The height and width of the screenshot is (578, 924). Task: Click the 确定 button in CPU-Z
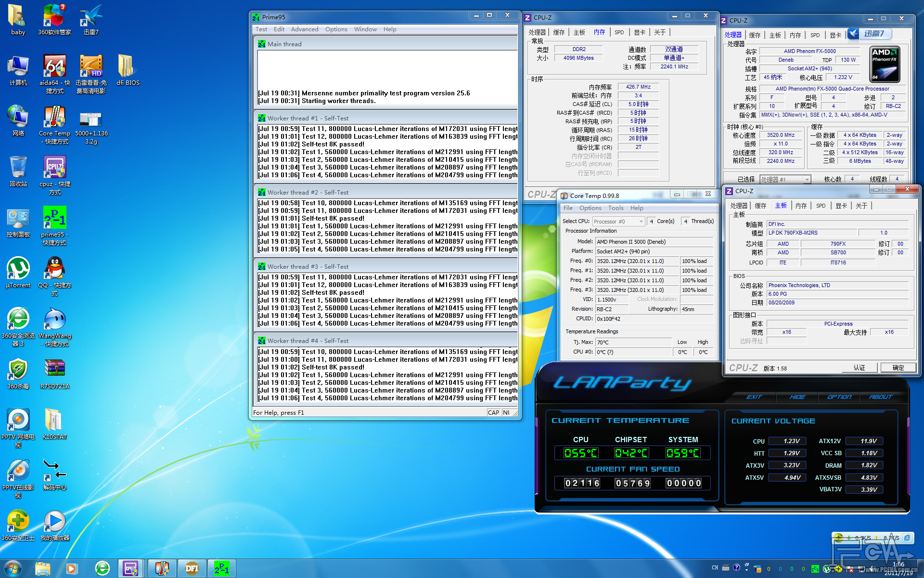tap(898, 368)
